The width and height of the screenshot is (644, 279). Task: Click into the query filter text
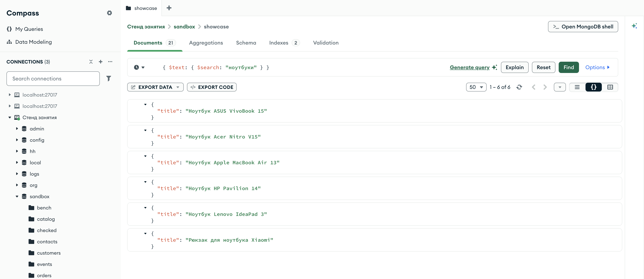[216, 68]
